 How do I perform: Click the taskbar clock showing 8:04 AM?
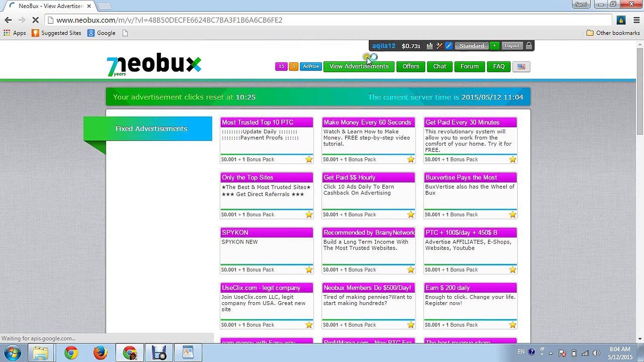(x=619, y=353)
